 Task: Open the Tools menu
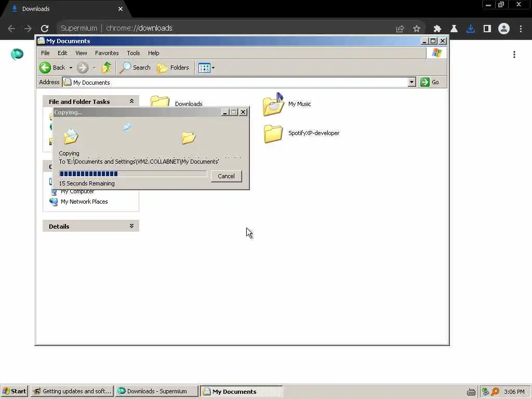[134, 53]
